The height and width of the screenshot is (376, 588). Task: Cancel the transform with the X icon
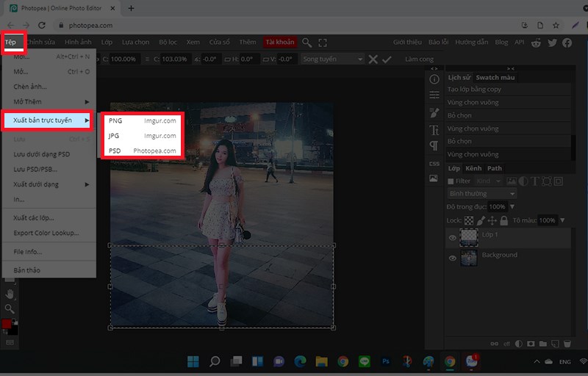(x=373, y=59)
